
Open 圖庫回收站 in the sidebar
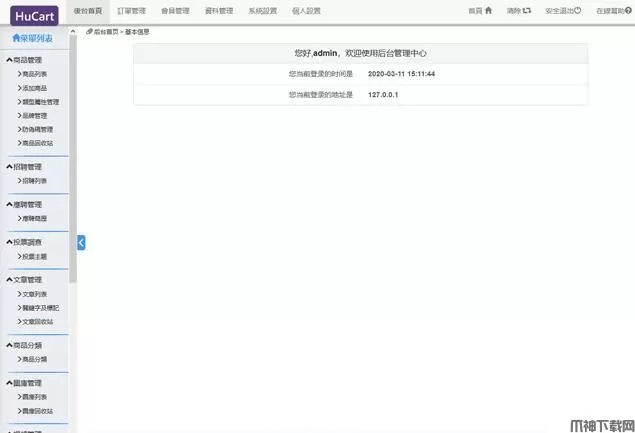(35, 411)
